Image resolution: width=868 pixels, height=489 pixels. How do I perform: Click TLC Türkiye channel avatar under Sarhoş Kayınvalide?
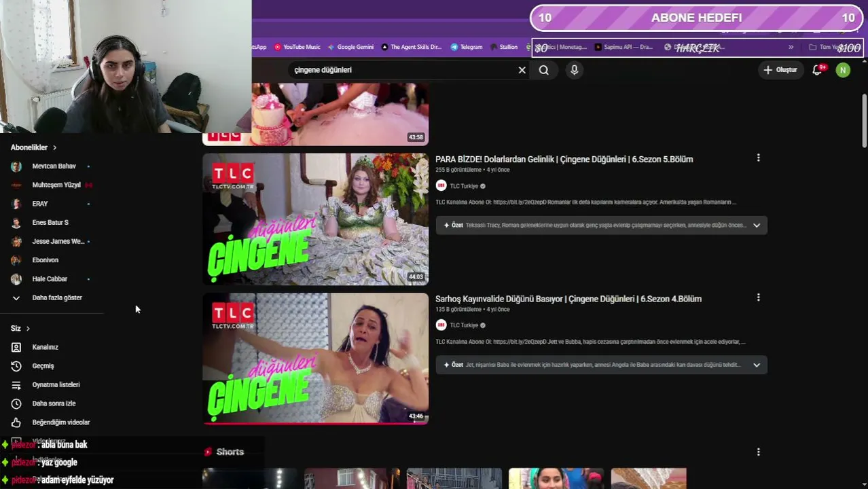point(441,325)
